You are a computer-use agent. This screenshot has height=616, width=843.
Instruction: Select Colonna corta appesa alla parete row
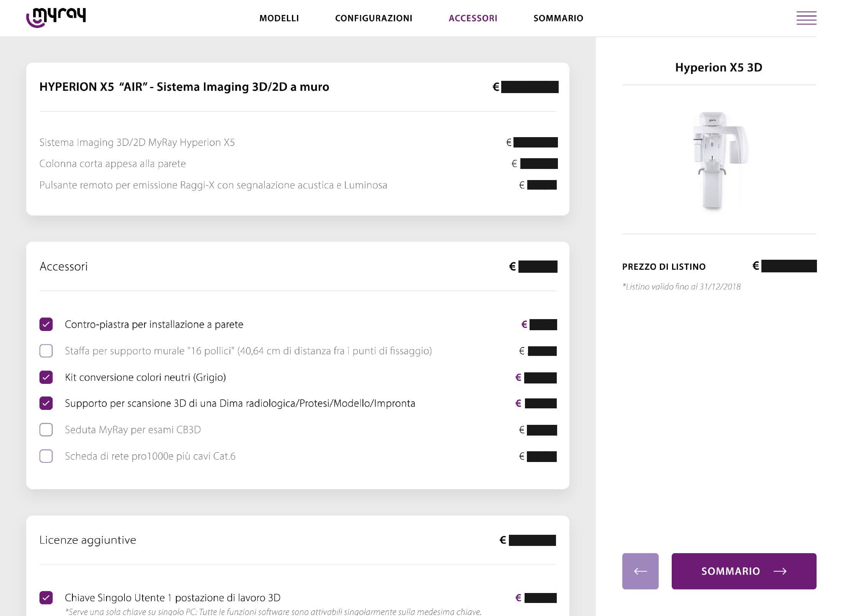click(298, 164)
